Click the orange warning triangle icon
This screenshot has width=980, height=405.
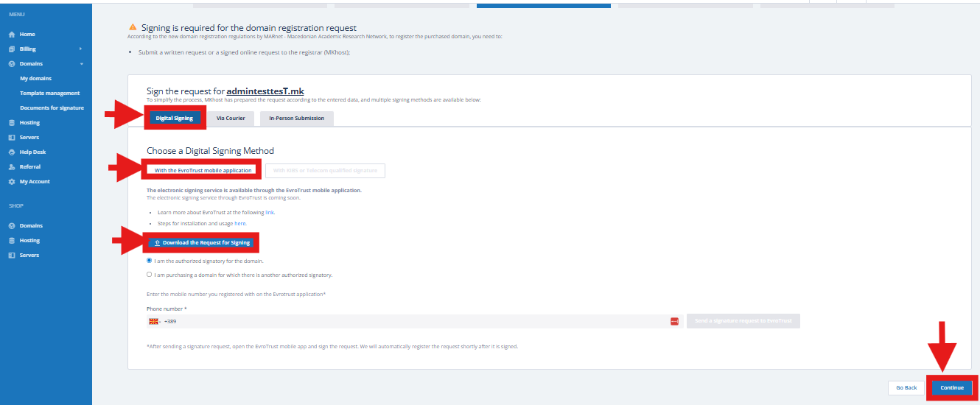[x=133, y=27]
